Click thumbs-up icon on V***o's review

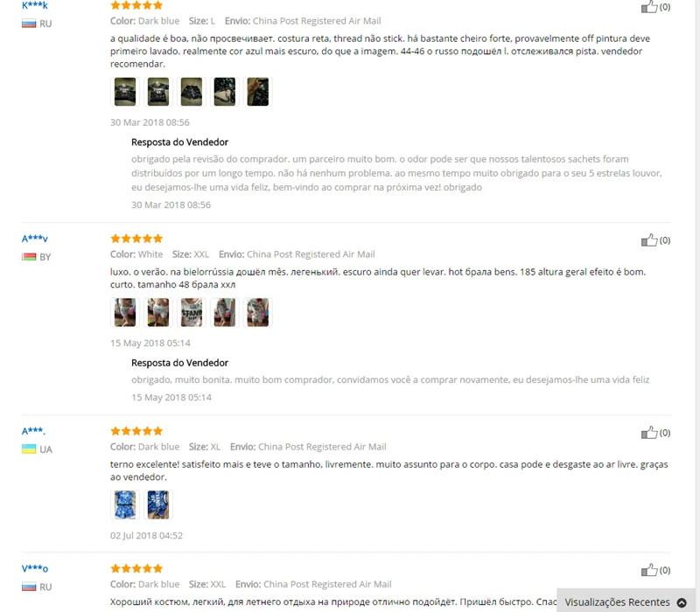click(649, 570)
